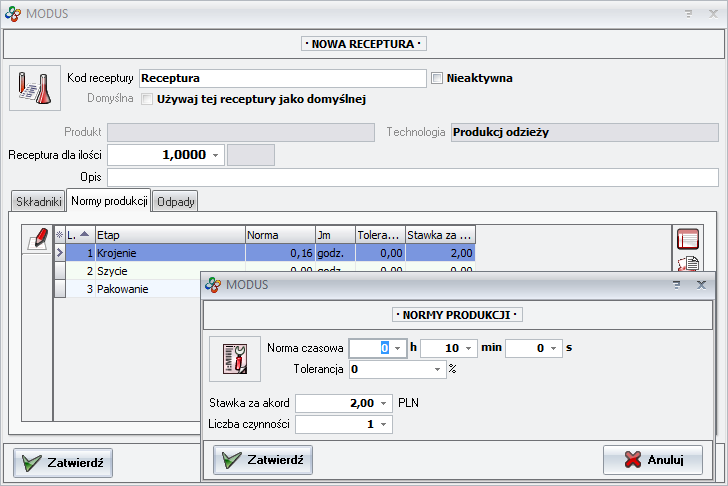Enable 'Używaj tej receptury jako domyślnej' checkbox
The height and width of the screenshot is (486, 728).
click(x=147, y=99)
